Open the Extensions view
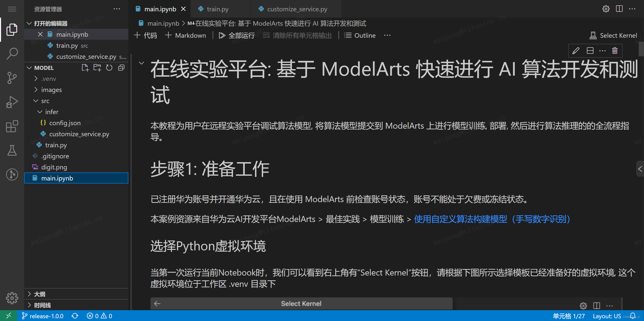 coord(12,126)
